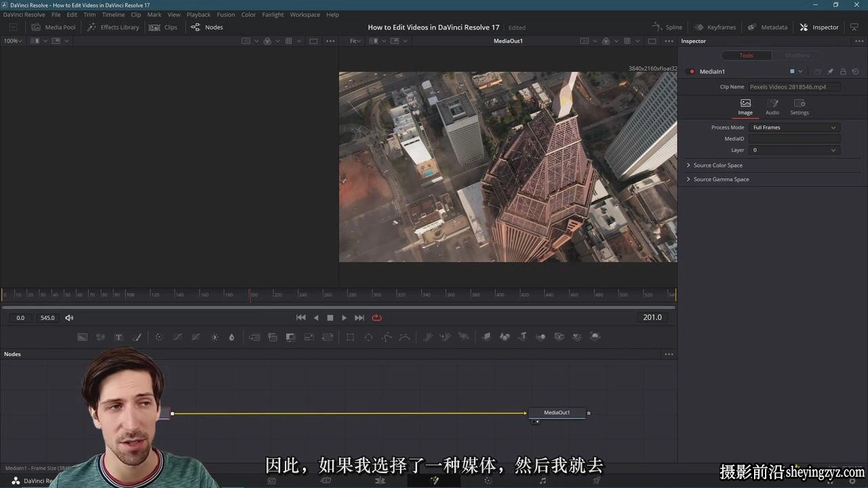Open the Fusion menu

(226, 14)
